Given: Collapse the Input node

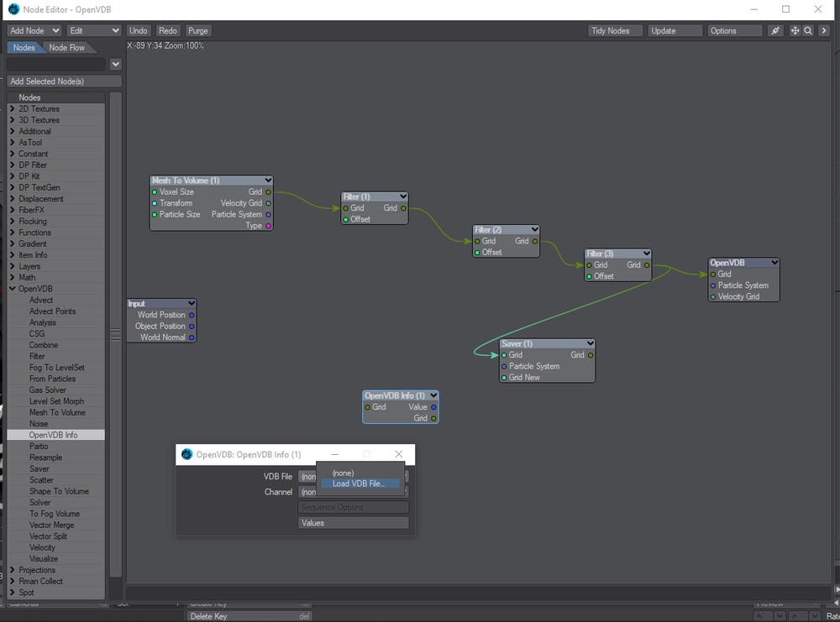Looking at the screenshot, I should [x=192, y=303].
